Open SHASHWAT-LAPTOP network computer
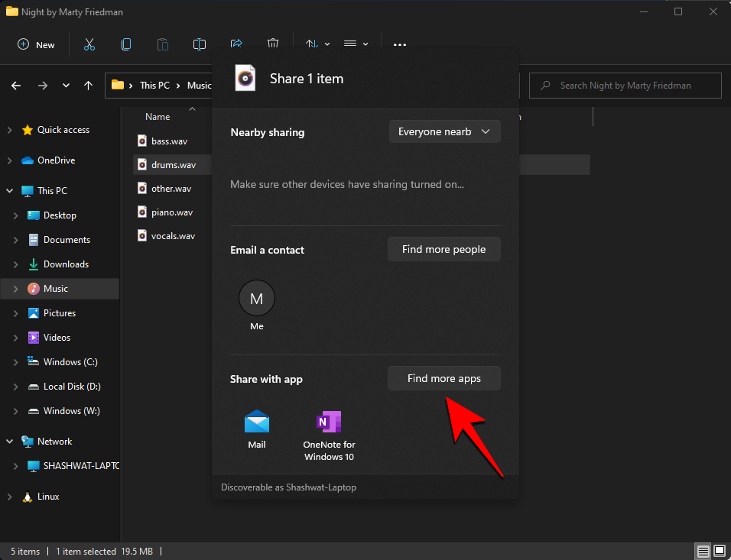The height and width of the screenshot is (560, 731). coord(73,466)
